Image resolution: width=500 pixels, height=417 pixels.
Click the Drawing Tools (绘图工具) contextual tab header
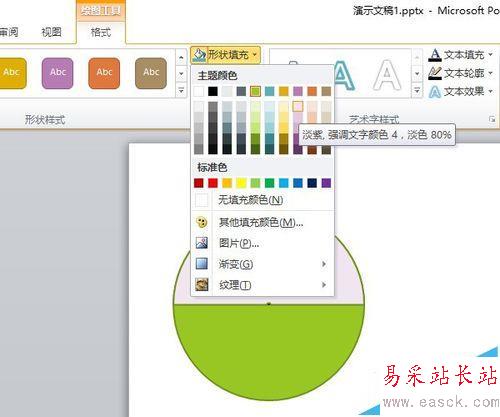pyautogui.click(x=101, y=11)
